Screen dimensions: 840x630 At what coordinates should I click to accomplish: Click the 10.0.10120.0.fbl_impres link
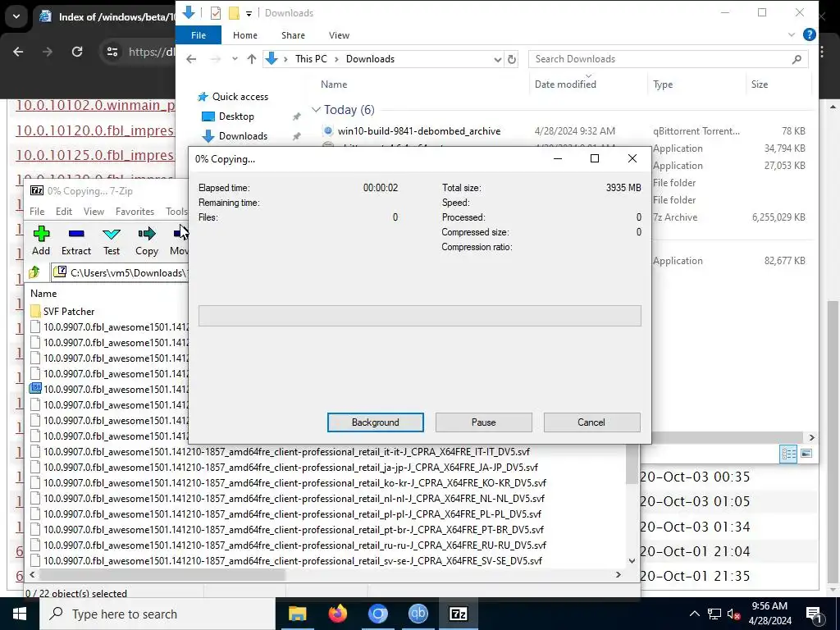[95, 130]
